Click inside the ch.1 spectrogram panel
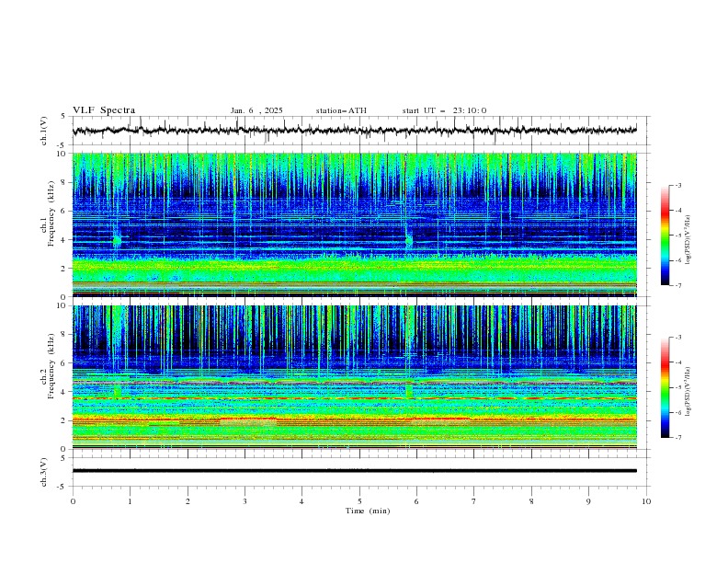This screenshot has height=563, width=728. pos(354,224)
